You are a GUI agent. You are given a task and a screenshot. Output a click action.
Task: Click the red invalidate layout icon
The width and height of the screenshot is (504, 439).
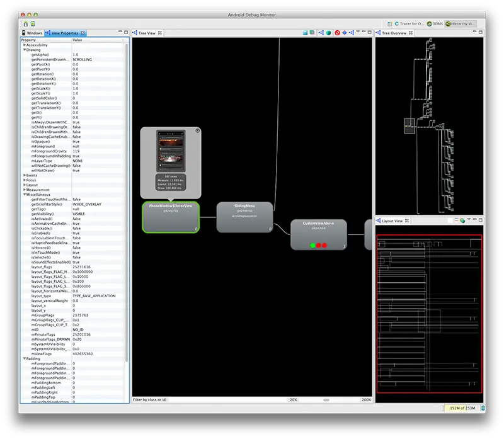click(337, 33)
